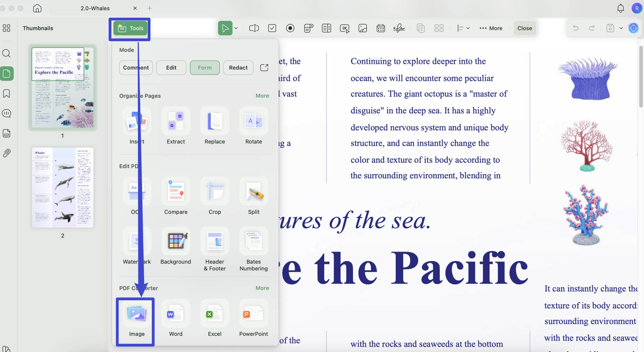This screenshot has width=644, height=352.
Task: Redo the last action
Action: (x=592, y=28)
